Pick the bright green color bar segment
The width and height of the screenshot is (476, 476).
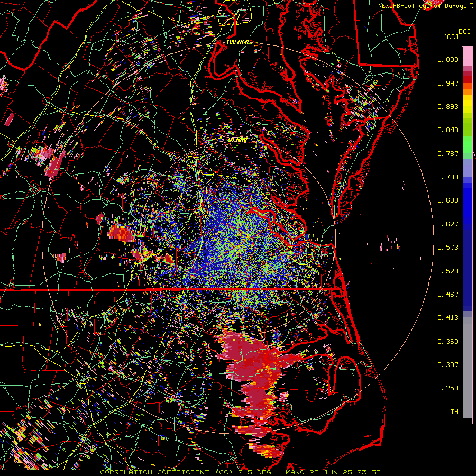467,144
